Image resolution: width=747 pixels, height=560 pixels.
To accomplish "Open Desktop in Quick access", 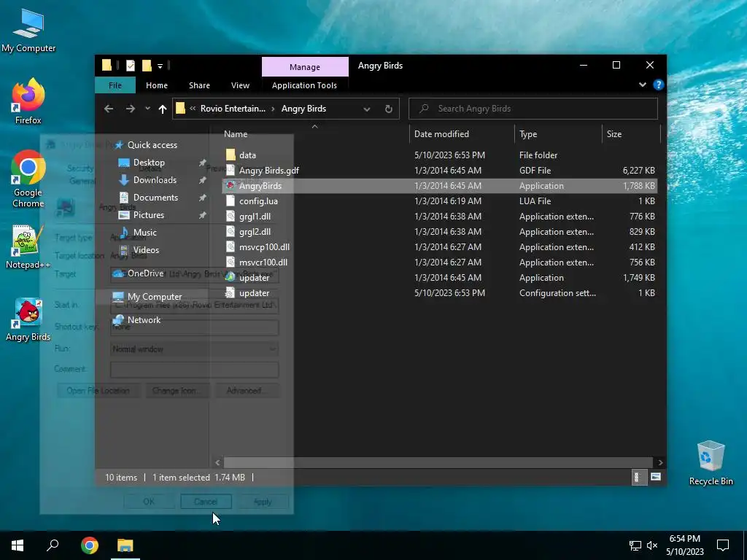I will coord(149,163).
